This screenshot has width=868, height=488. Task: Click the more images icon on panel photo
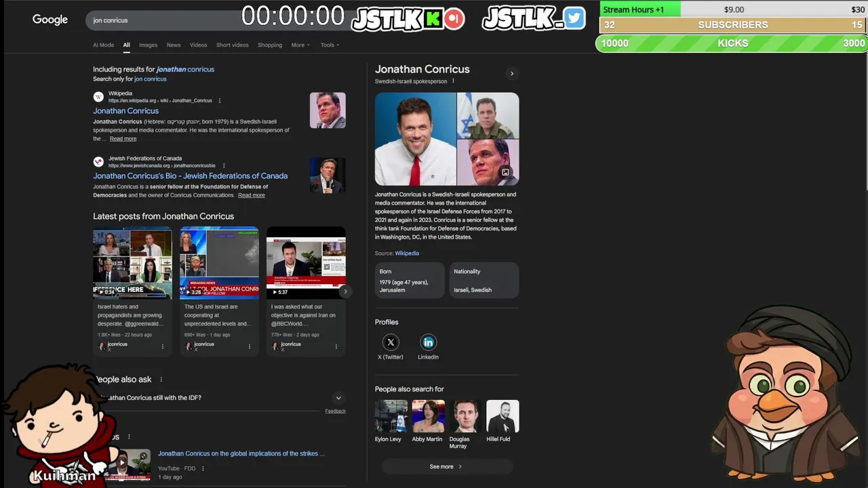[x=505, y=172]
